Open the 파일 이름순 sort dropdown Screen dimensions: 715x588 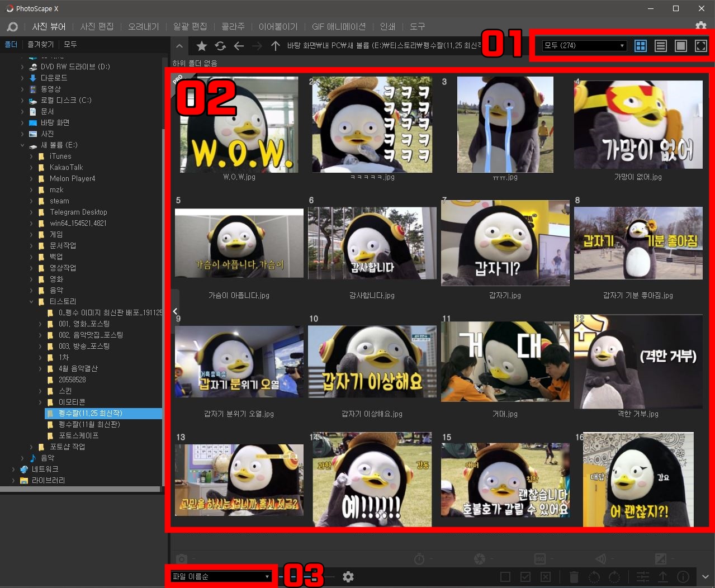click(x=221, y=577)
